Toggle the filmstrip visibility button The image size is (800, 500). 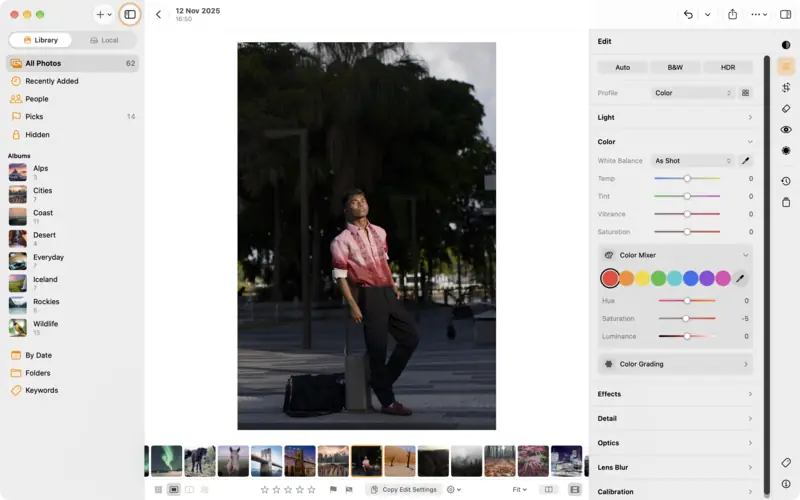pos(575,490)
